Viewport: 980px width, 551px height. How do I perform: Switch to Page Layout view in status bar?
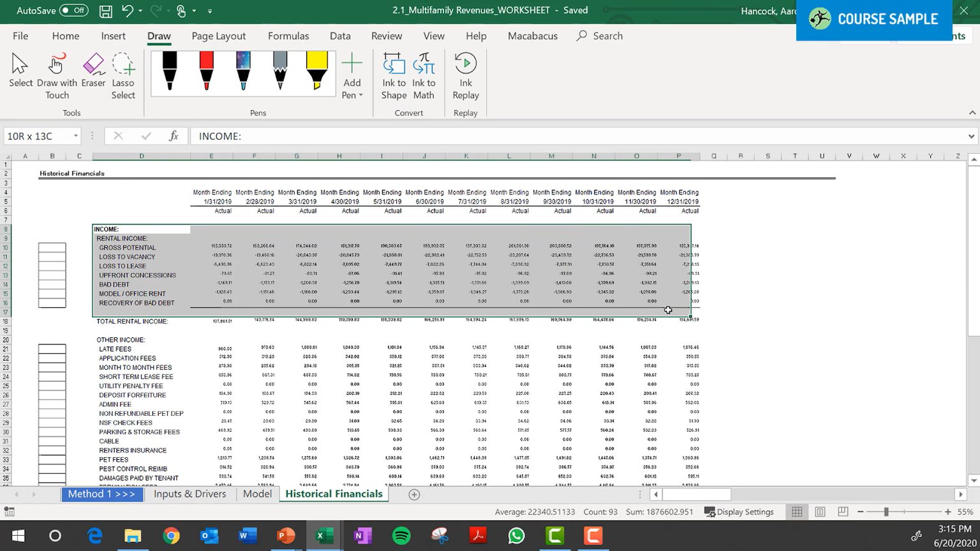(820, 511)
